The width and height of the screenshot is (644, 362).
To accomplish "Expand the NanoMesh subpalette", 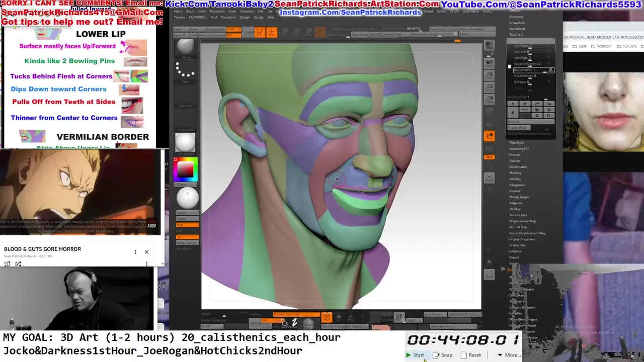I will pos(517,29).
